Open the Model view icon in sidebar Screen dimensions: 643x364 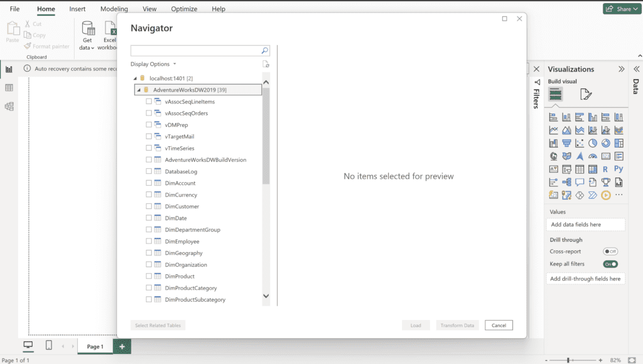[9, 107]
